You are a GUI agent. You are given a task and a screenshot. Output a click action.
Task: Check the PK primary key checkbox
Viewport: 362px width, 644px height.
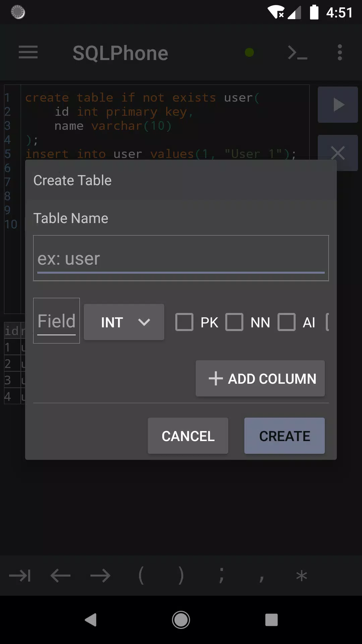[184, 322]
